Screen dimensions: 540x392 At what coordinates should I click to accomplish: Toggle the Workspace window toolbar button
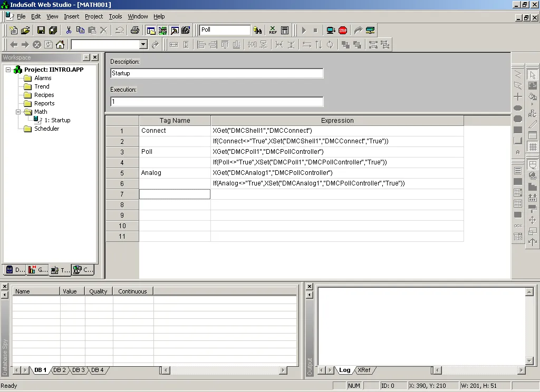click(151, 30)
